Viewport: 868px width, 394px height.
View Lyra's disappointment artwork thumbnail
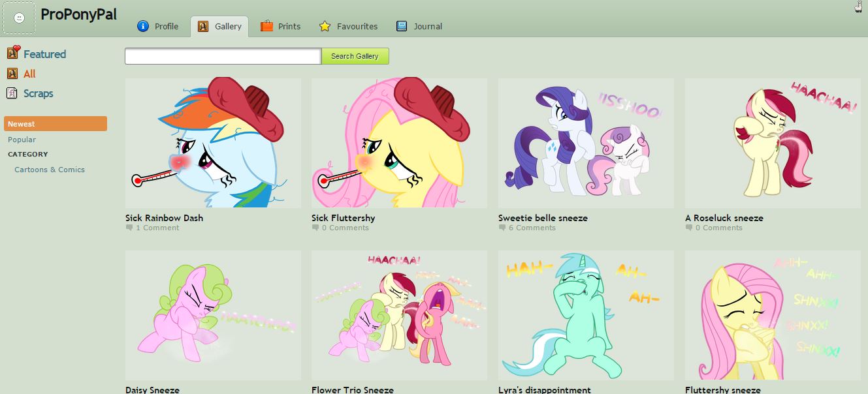(586, 315)
